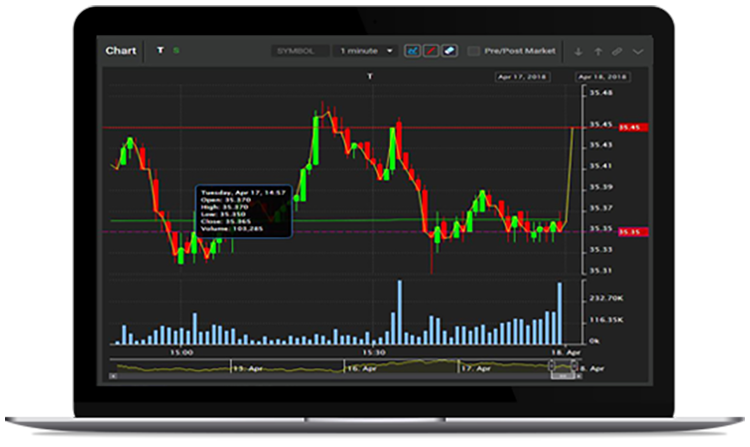The image size is (750, 447).
Task: Click the down arrow icon in header
Action: tap(578, 51)
